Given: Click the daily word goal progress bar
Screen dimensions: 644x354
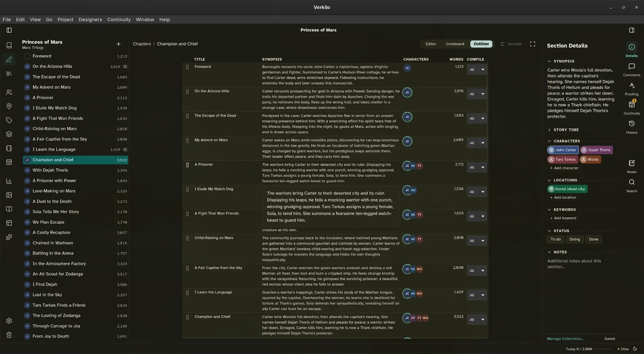Looking at the screenshot, I should (x=602, y=349).
